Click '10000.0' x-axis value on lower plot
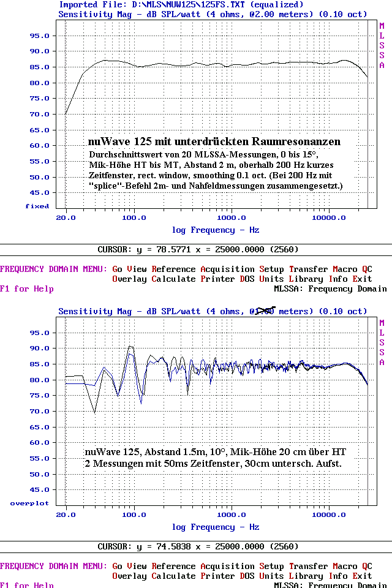 coord(329,515)
